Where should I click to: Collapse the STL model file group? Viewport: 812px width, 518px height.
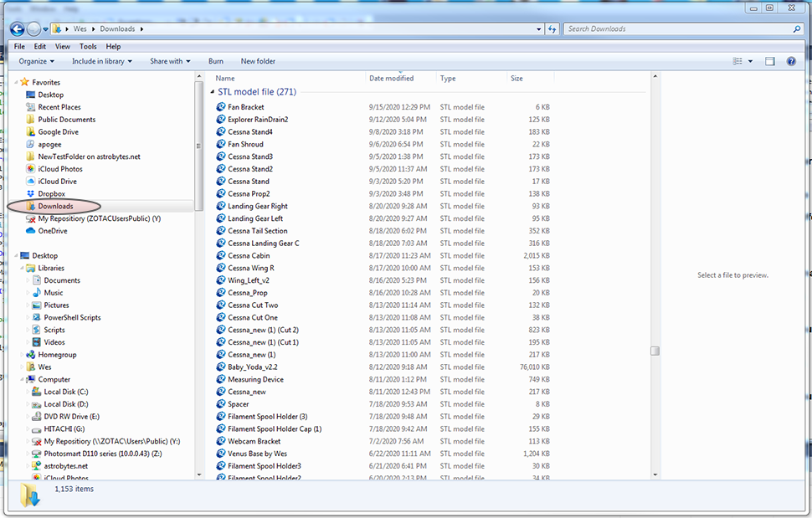pos(212,92)
